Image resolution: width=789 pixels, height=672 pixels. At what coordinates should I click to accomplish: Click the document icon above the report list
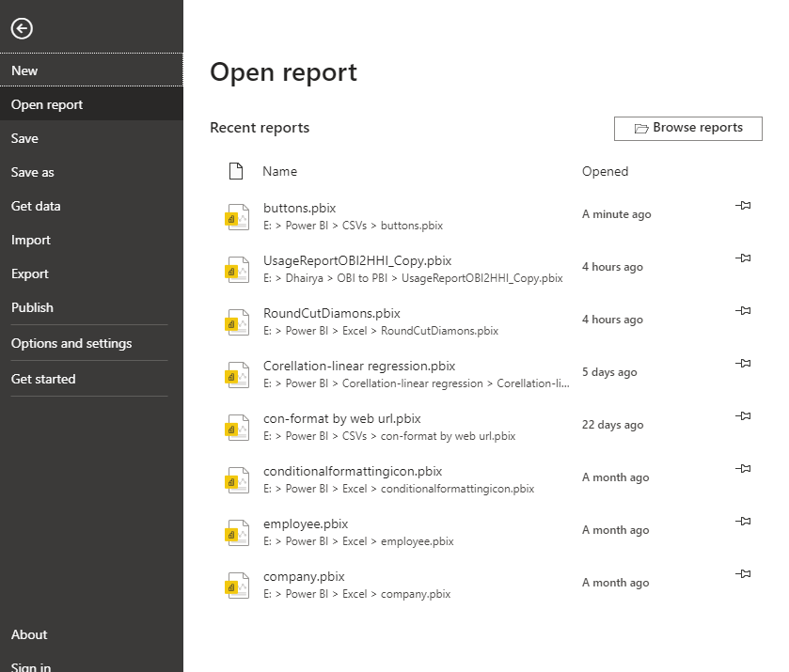pos(237,171)
